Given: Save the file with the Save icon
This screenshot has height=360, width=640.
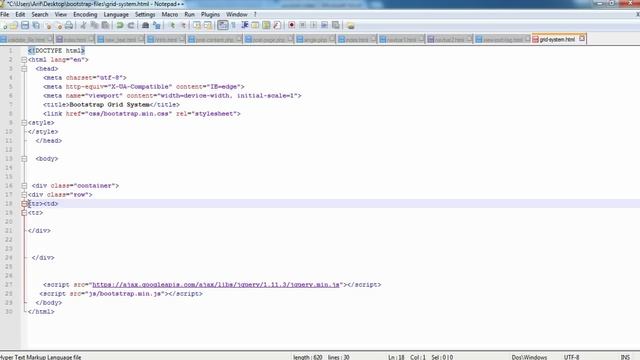Looking at the screenshot, I should (25, 25).
